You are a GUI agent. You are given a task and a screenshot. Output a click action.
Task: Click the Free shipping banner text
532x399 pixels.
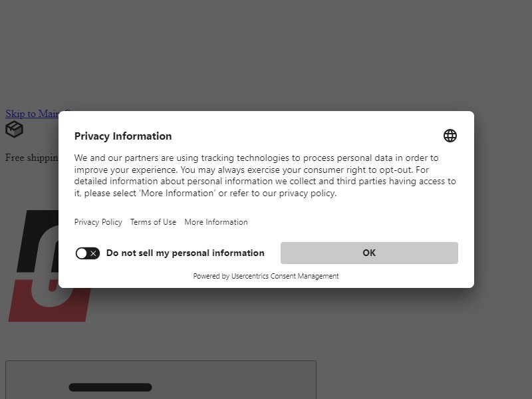coord(32,158)
